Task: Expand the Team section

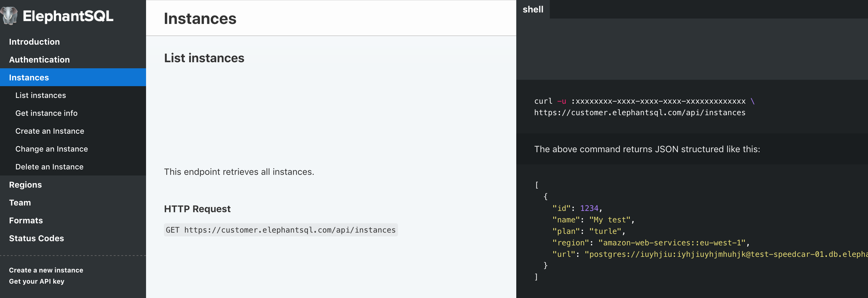Action: 20,203
